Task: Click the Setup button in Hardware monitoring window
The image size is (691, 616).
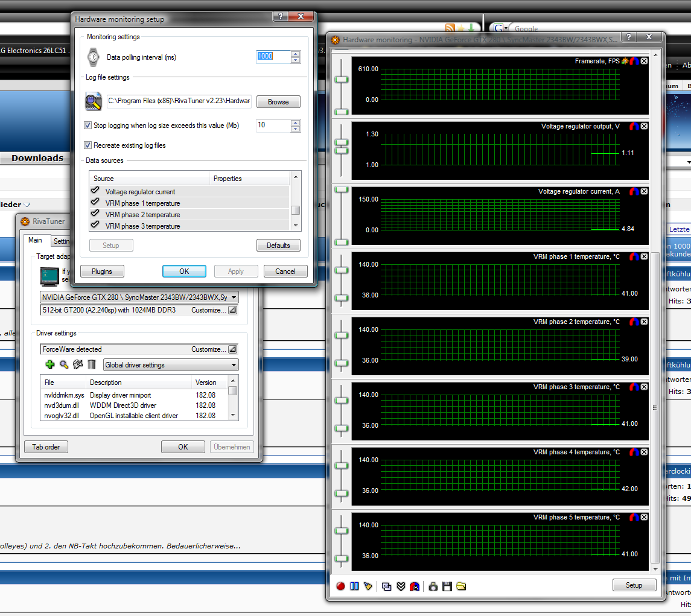Action: pyautogui.click(x=634, y=585)
